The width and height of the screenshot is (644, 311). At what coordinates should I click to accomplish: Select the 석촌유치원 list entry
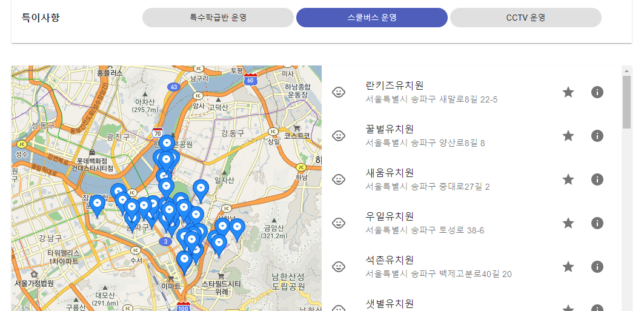[471, 267]
